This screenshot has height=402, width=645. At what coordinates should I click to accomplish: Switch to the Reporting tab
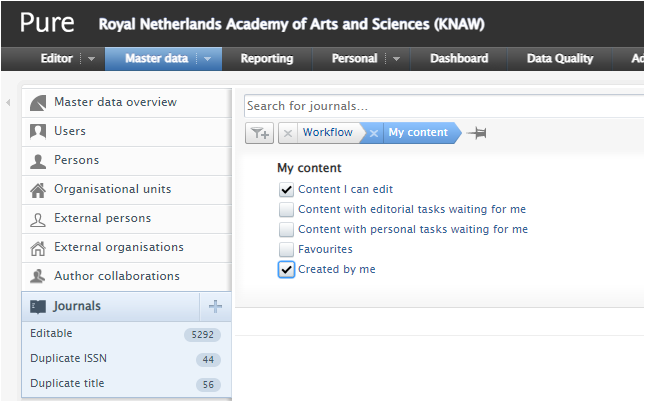(267, 59)
